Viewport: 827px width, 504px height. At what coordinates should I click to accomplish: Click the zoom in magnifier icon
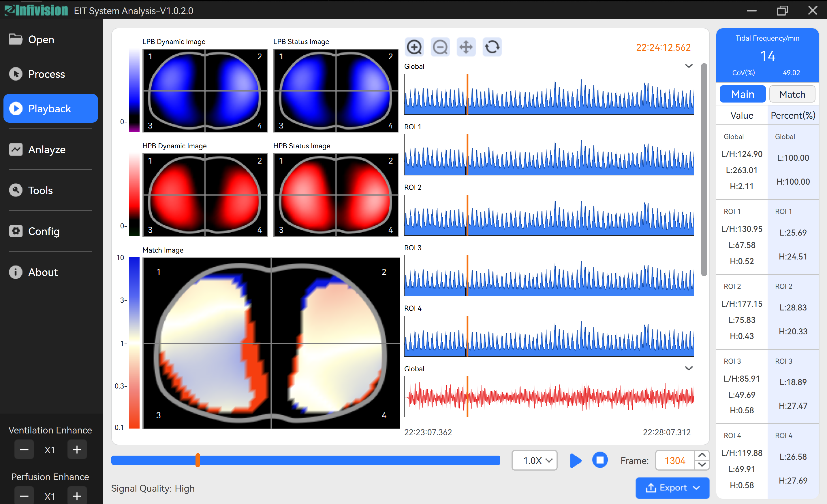coord(414,47)
